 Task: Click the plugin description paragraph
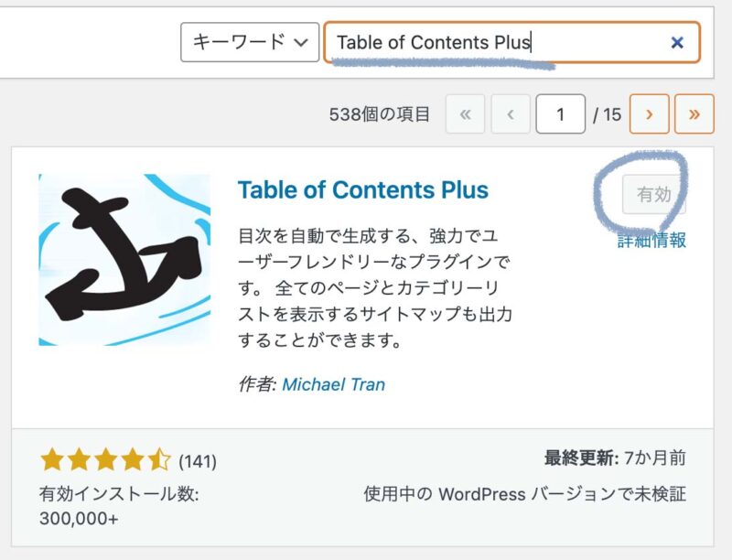(375, 287)
